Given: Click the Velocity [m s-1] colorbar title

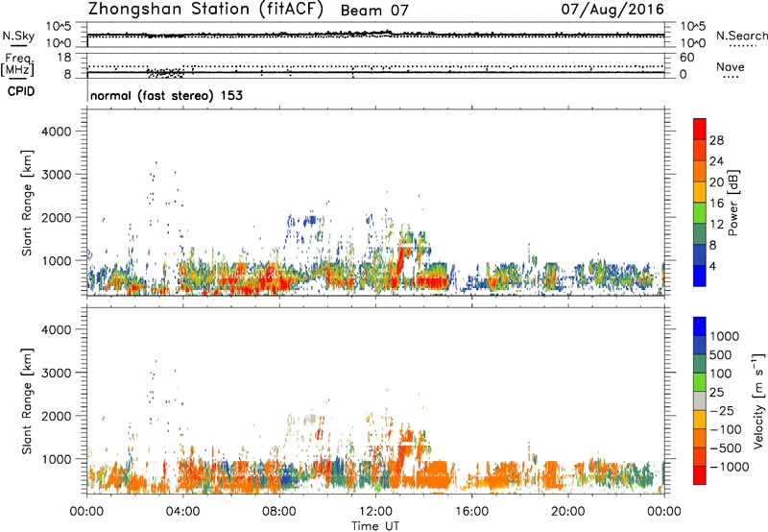Looking at the screenshot, I should [759, 400].
